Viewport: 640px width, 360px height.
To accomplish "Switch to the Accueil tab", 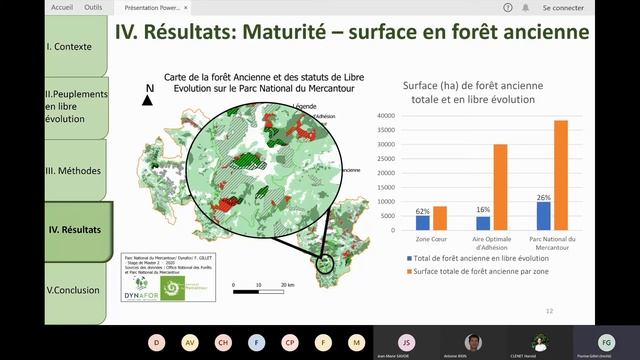I will [62, 7].
